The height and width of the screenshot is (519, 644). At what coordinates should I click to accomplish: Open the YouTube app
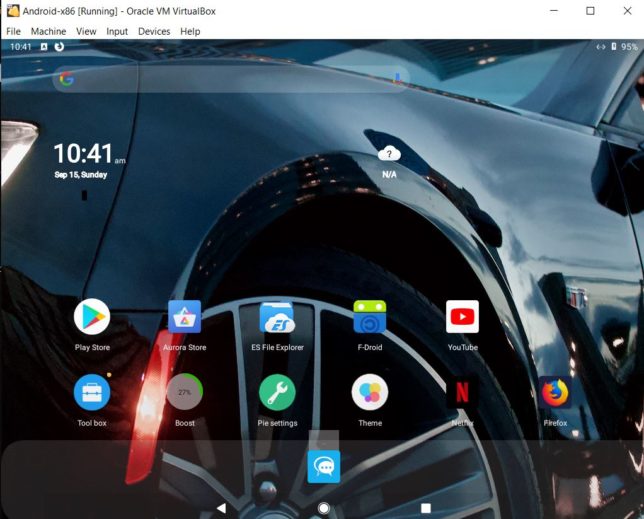click(462, 317)
